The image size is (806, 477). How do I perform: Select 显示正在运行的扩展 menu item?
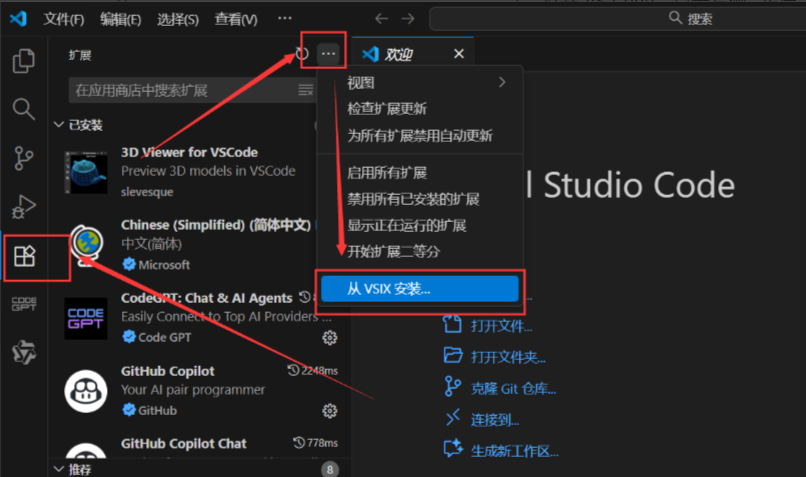click(420, 225)
